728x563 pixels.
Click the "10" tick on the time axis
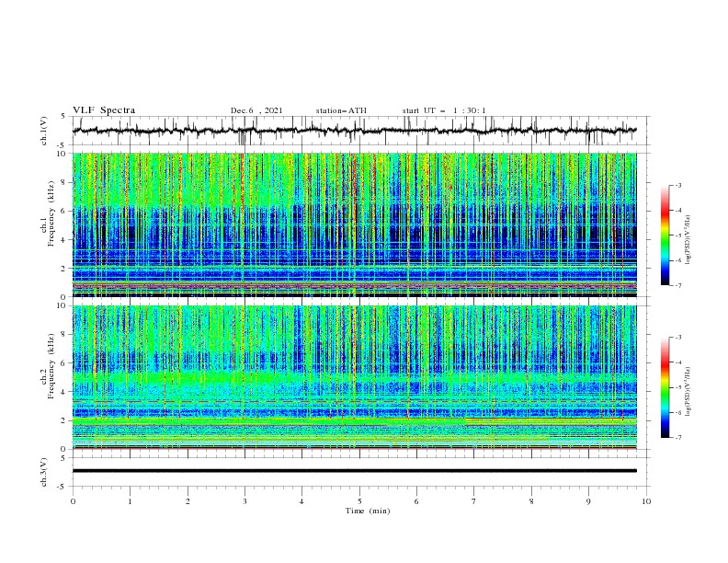pos(646,501)
